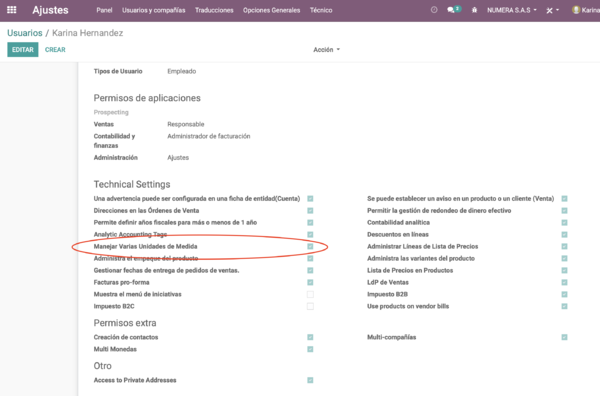Toggle Analytic Accounting Tags checkbox

point(310,235)
